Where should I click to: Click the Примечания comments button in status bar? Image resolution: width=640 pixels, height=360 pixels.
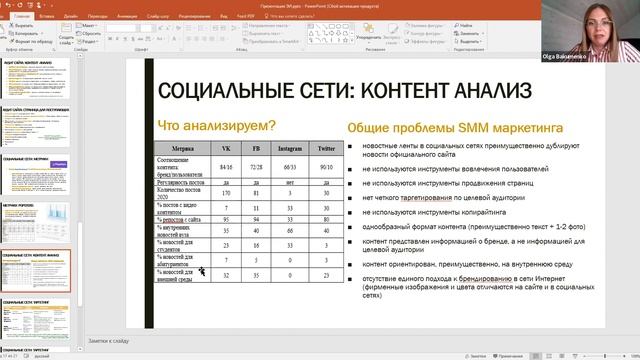(508, 356)
